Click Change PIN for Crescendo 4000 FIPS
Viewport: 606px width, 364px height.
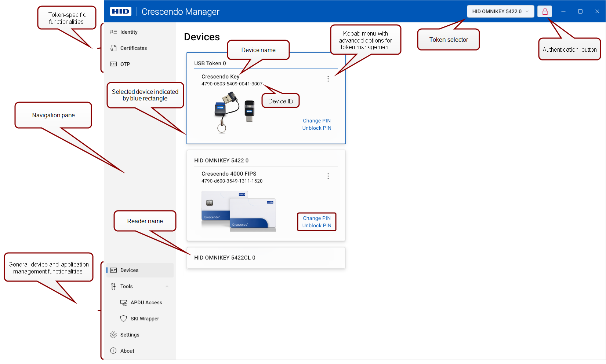pos(317,218)
